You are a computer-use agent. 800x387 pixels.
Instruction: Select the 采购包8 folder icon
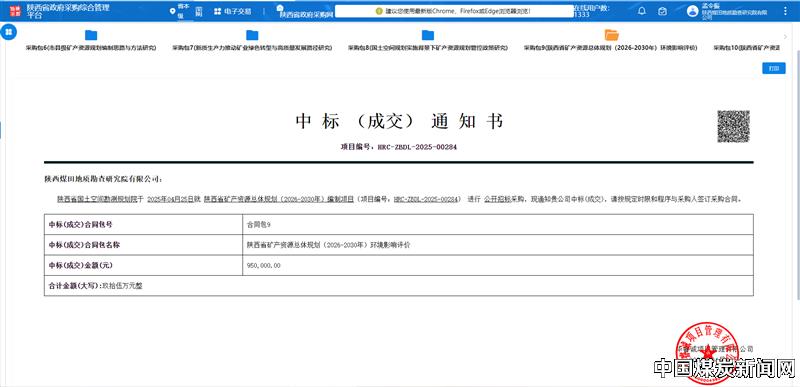point(428,35)
